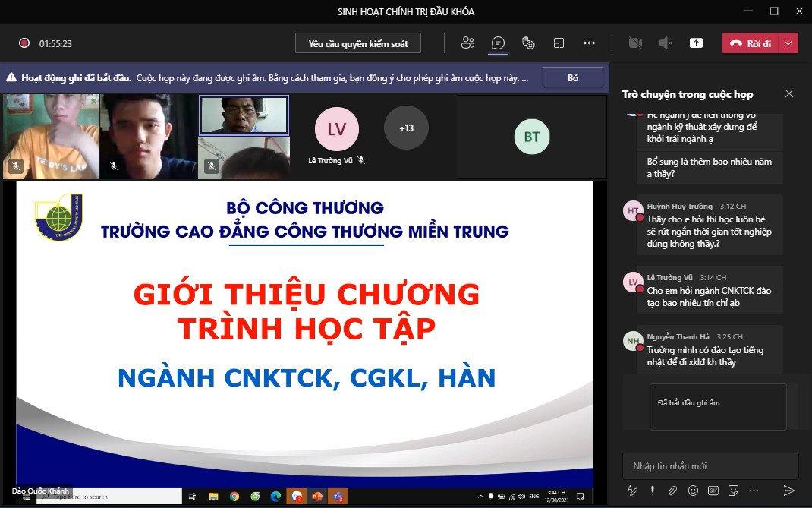Unmute the microphone

tap(666, 43)
